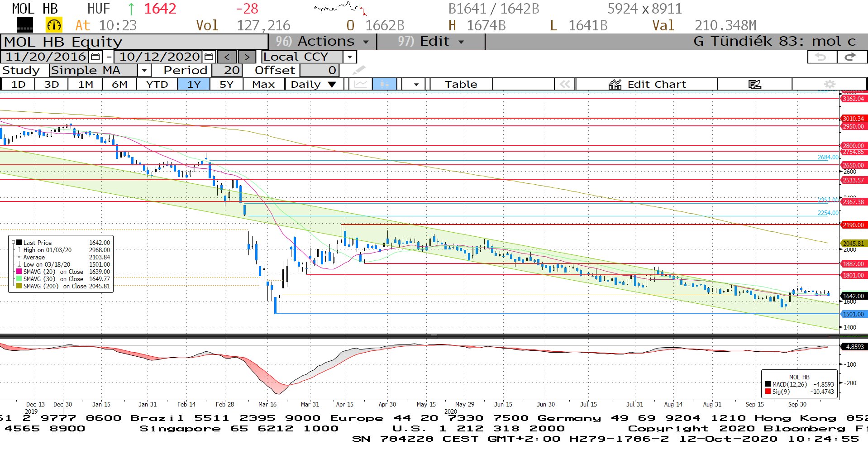Open the Daily periodicity dropdown
The height and width of the screenshot is (464, 868).
point(314,84)
